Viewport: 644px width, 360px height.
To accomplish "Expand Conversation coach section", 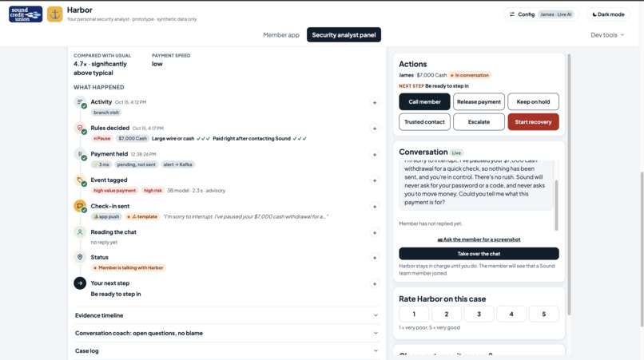I will click(227, 333).
